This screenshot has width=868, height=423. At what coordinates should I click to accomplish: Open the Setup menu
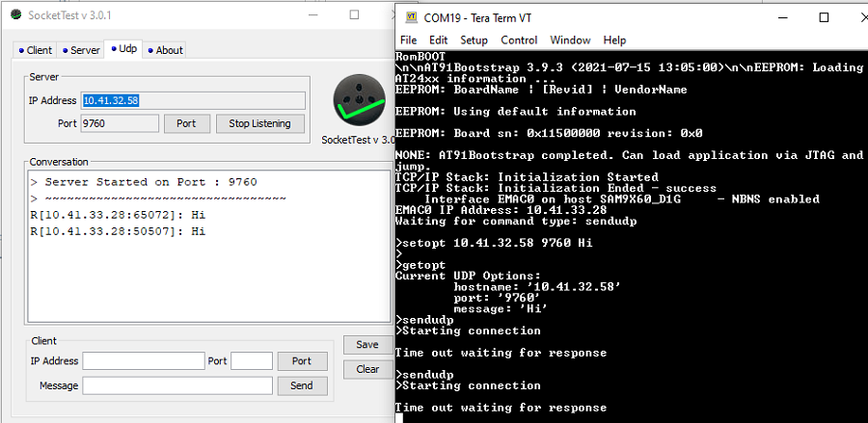[x=474, y=40]
